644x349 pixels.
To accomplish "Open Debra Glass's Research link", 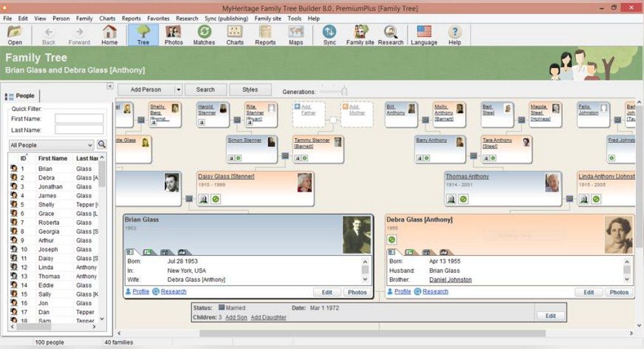I will [435, 291].
